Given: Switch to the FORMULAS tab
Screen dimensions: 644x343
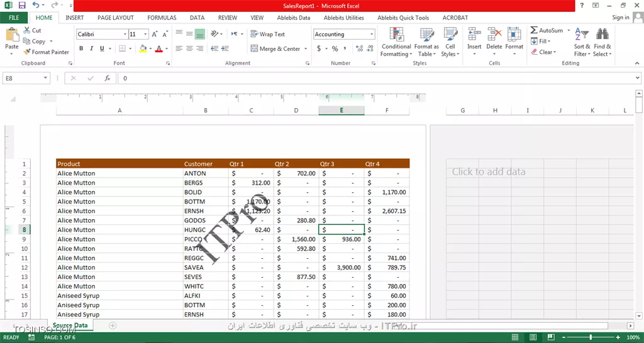Looking at the screenshot, I should click(162, 18).
